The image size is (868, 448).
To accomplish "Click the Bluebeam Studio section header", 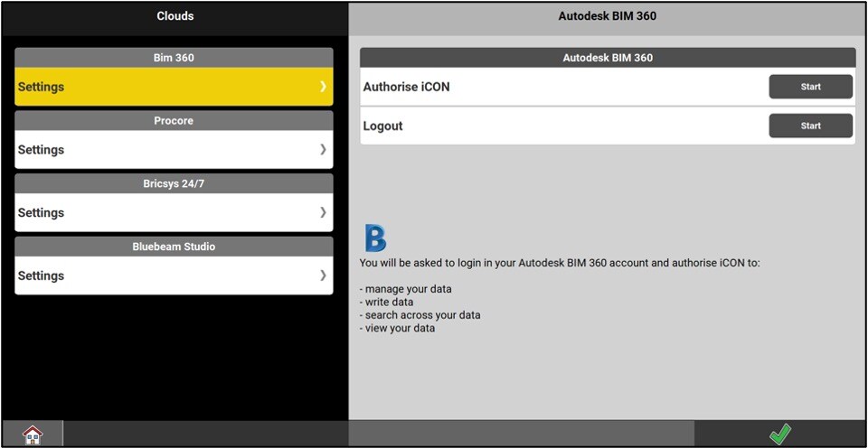I will point(174,247).
